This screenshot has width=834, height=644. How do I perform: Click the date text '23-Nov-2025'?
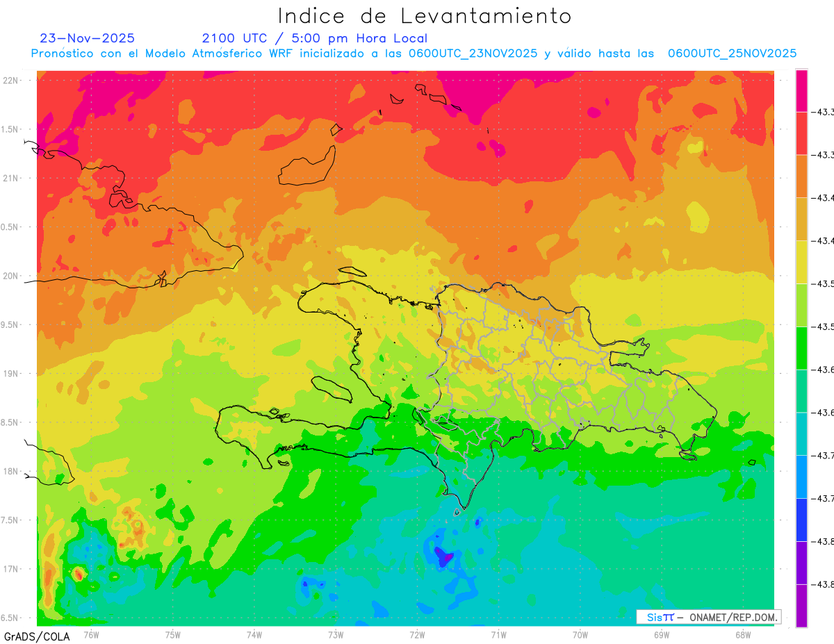click(88, 38)
